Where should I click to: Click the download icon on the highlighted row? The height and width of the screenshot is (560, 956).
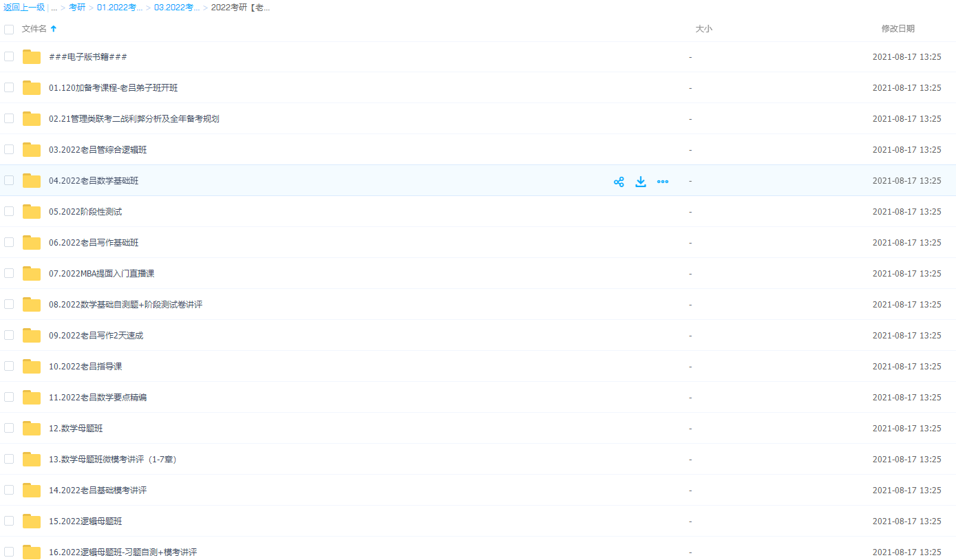tap(641, 182)
